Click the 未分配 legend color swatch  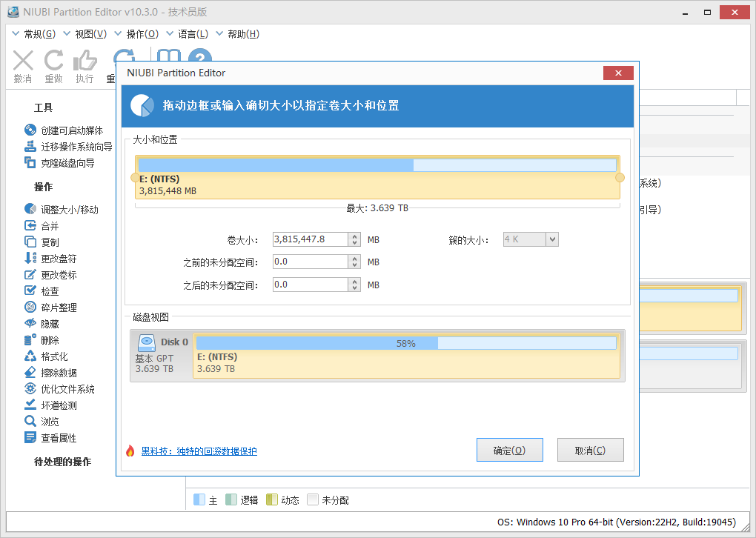[x=314, y=499]
